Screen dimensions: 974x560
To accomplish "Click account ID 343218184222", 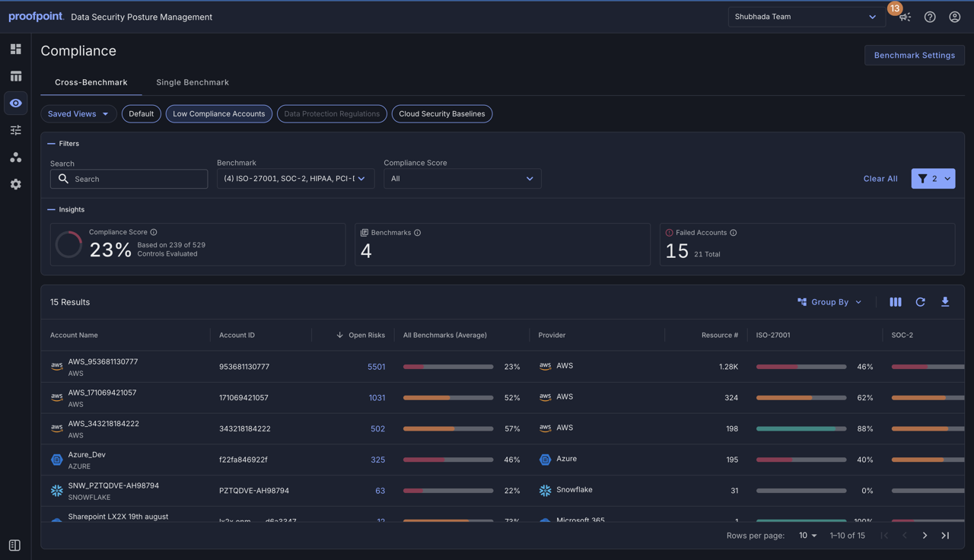I will click(245, 428).
